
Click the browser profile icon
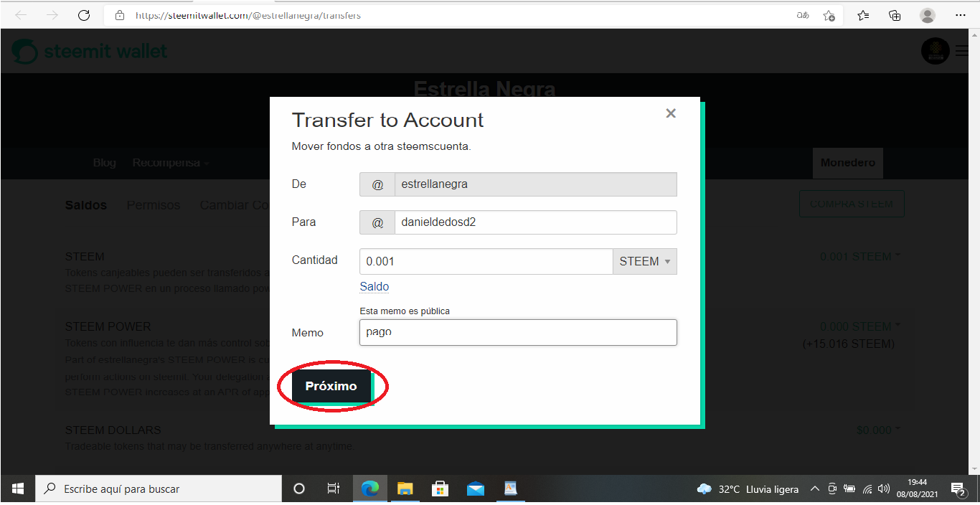tap(928, 15)
